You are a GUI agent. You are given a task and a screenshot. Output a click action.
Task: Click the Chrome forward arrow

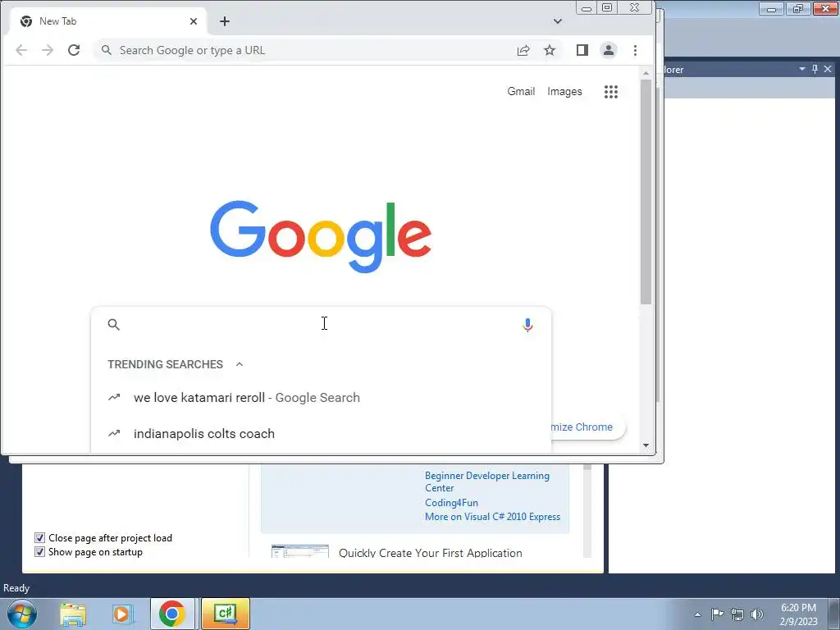coord(48,50)
